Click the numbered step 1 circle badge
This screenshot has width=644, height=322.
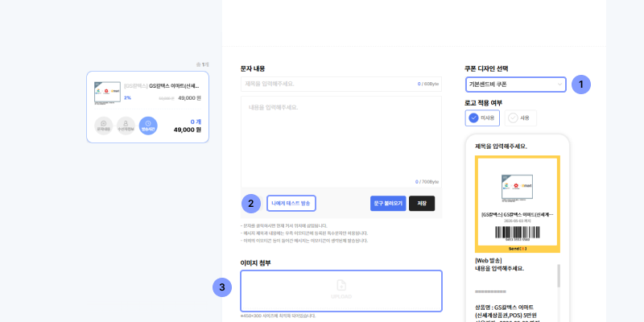[581, 84]
